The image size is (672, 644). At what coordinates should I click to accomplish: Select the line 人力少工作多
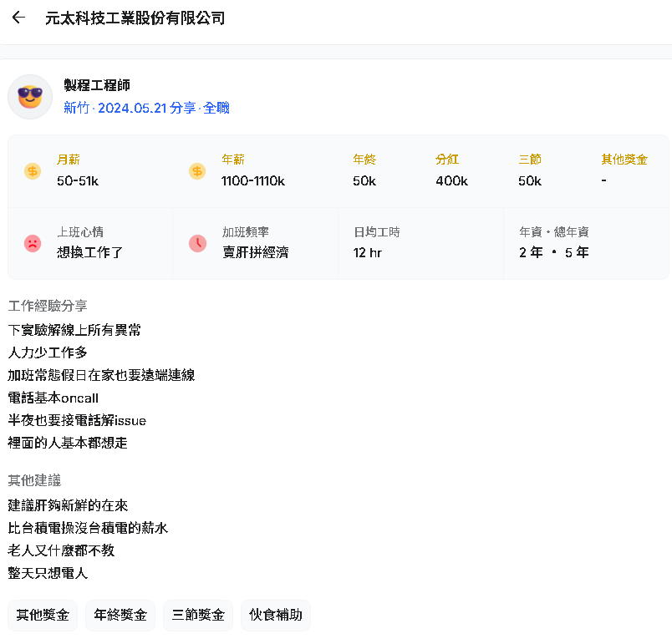coord(48,352)
